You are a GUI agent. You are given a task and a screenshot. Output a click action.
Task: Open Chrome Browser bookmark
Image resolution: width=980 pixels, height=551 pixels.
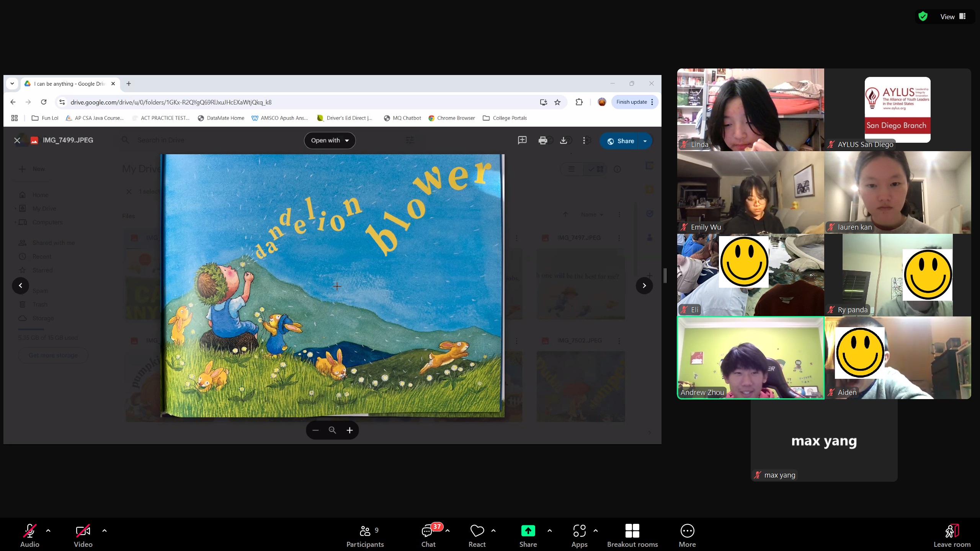[x=452, y=118]
